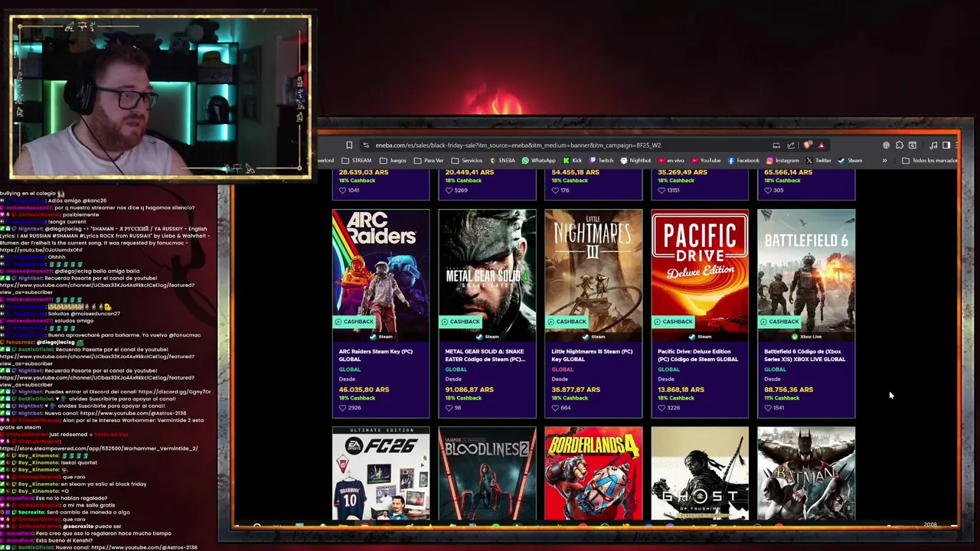Open the Bloodlines 2 game cover

point(487,474)
